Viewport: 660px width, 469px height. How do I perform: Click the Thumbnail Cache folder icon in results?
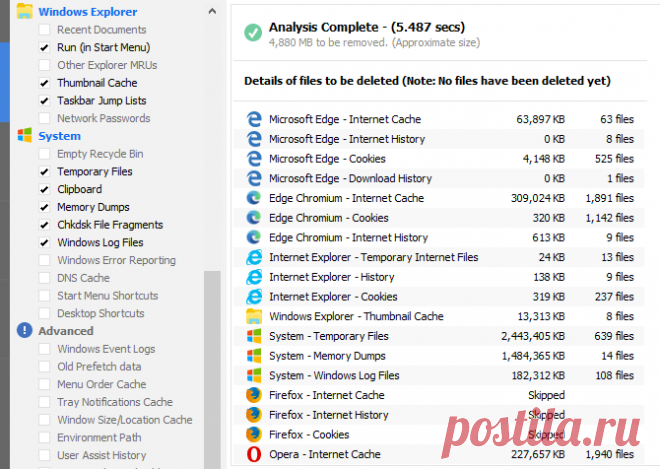[254, 316]
